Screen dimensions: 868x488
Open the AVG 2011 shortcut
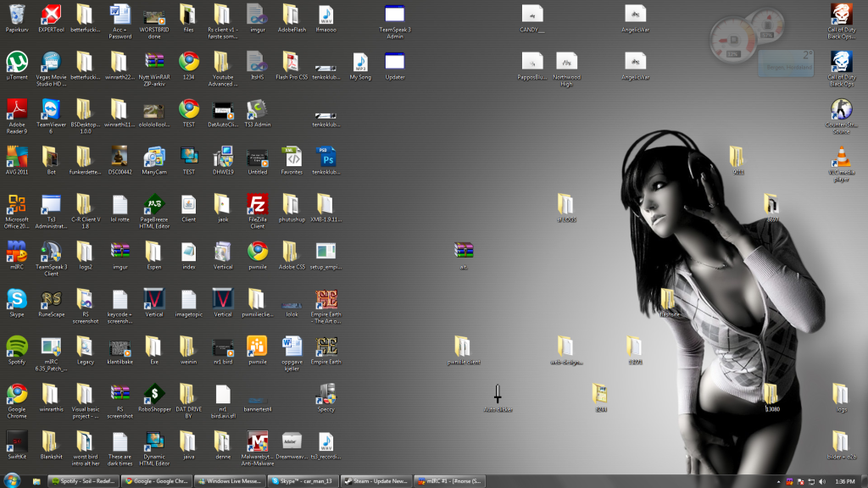pos(17,157)
